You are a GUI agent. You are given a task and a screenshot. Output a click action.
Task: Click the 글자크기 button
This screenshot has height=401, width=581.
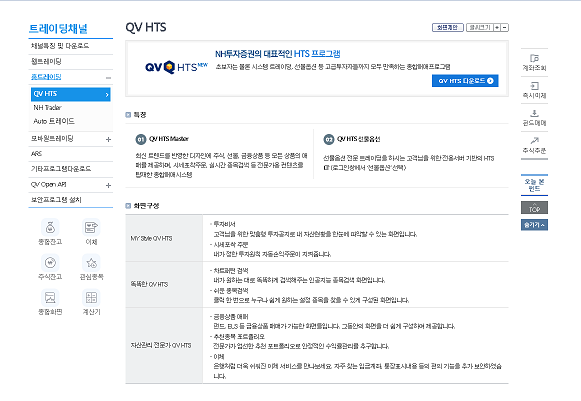[x=479, y=27]
